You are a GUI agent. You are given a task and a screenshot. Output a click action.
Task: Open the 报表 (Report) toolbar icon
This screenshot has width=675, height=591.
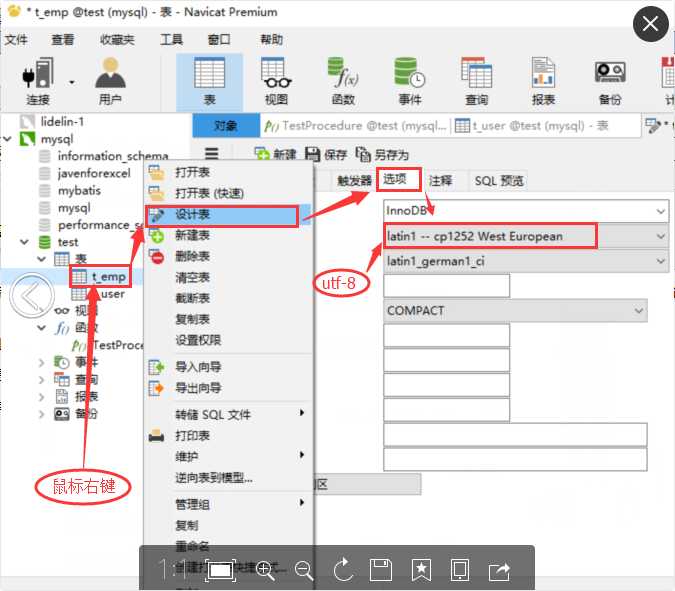click(543, 81)
